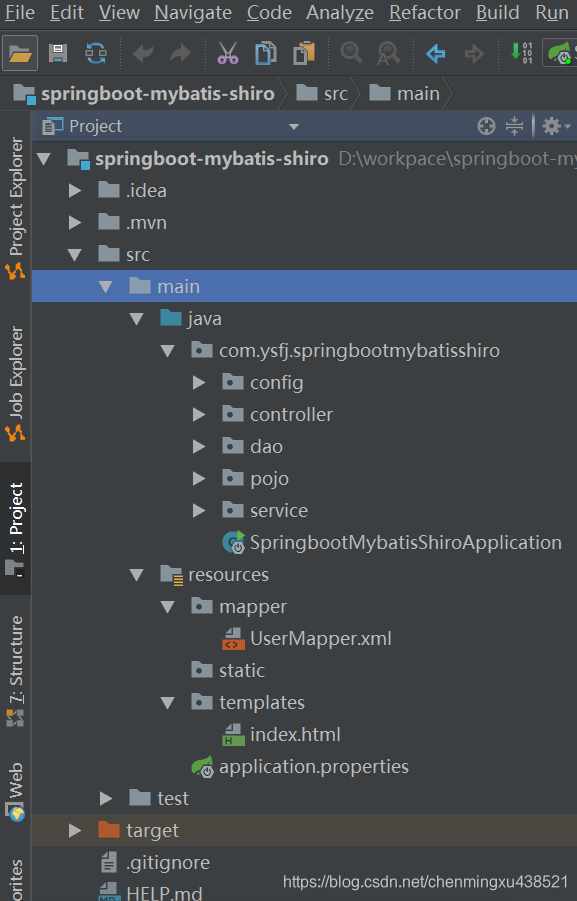Viewport: 577px width, 901px height.
Task: Expand the controller package
Action: [x=199, y=415]
